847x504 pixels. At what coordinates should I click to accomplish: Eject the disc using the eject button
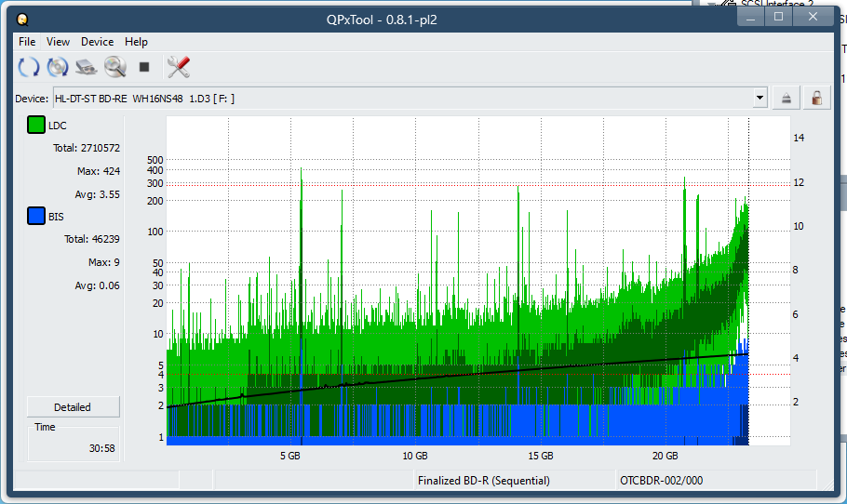click(786, 99)
